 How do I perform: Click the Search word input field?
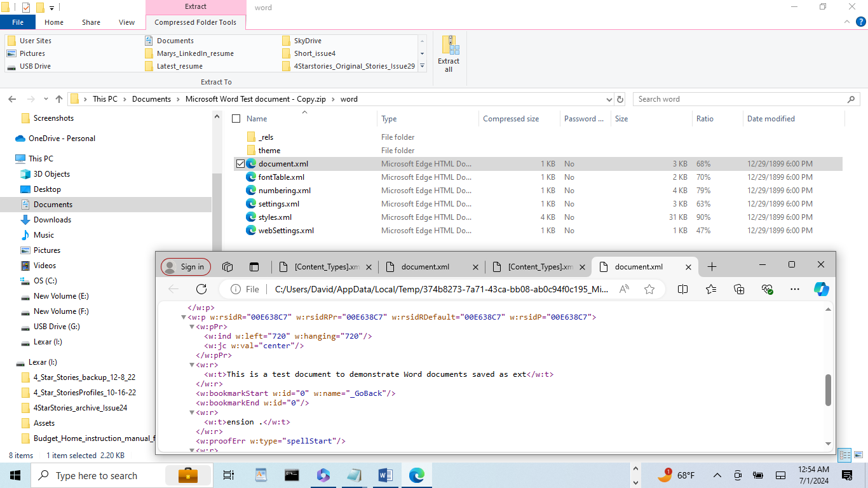click(x=739, y=99)
